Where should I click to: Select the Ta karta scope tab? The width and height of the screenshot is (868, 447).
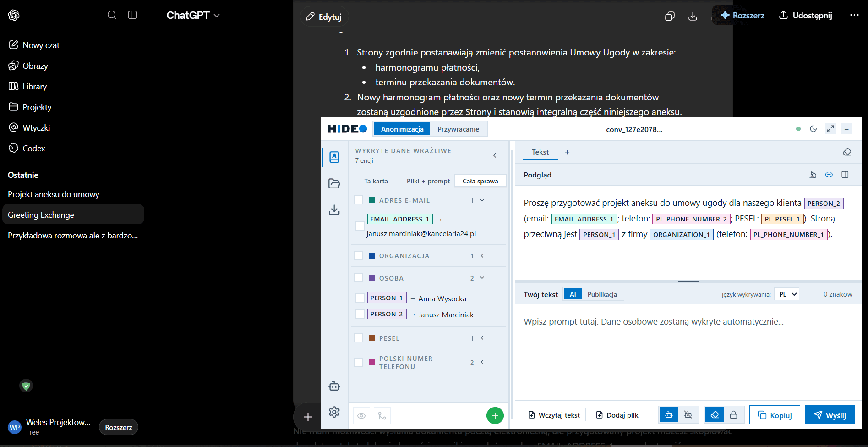(x=376, y=181)
